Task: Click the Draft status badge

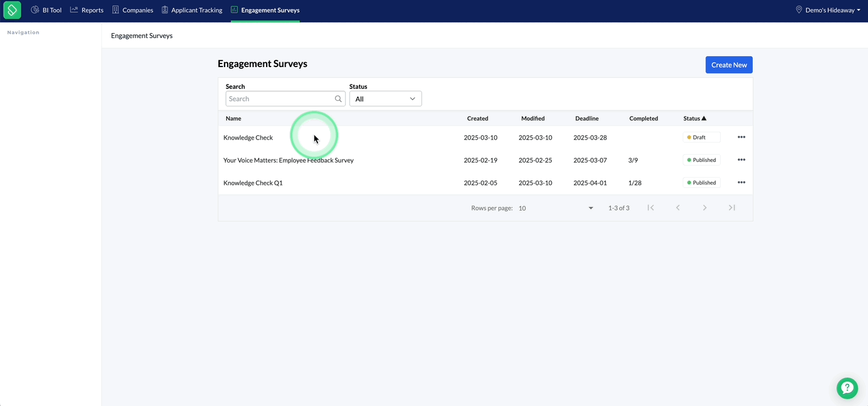Action: click(x=701, y=137)
